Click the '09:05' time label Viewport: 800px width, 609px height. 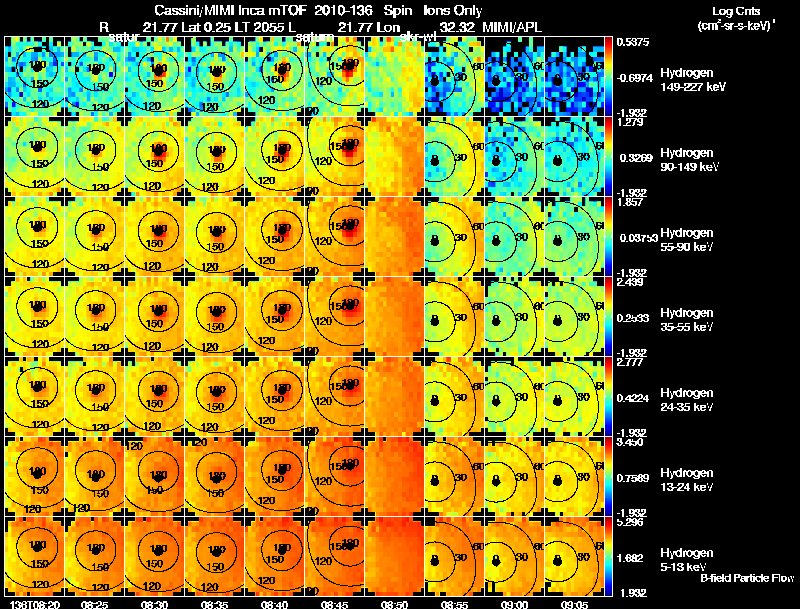tap(574, 604)
